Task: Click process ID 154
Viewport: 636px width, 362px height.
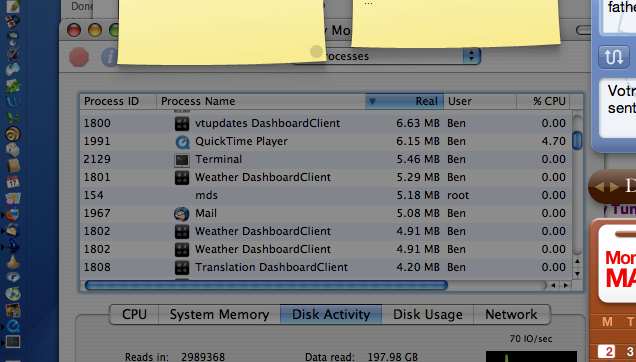Action: point(93,196)
